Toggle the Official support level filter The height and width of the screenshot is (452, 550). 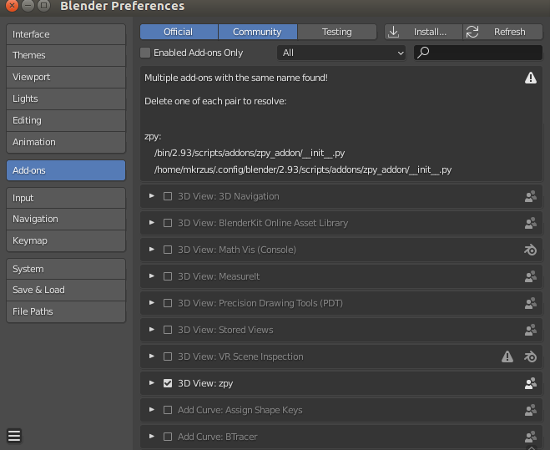[179, 32]
